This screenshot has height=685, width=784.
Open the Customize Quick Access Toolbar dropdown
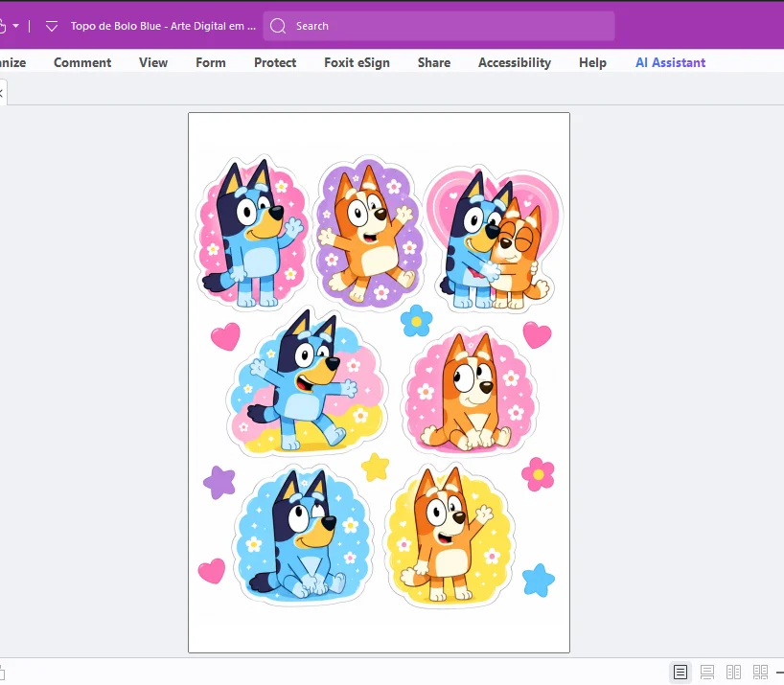pos(52,26)
